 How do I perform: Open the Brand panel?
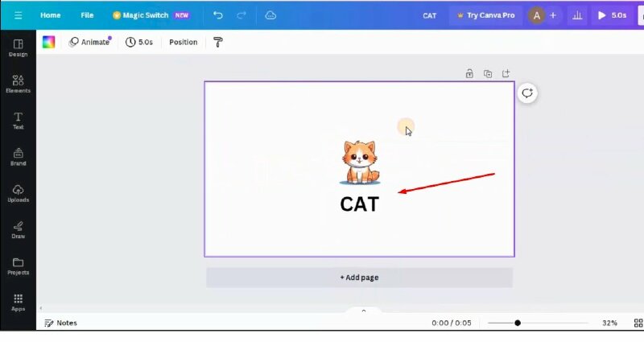pos(18,157)
